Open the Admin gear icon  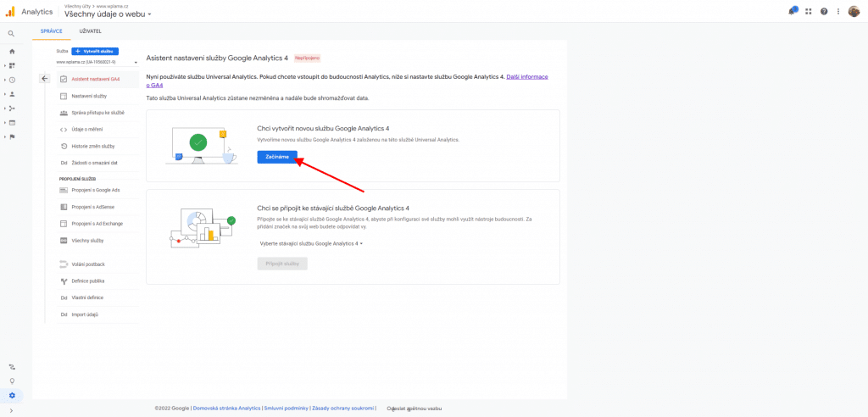click(12, 396)
